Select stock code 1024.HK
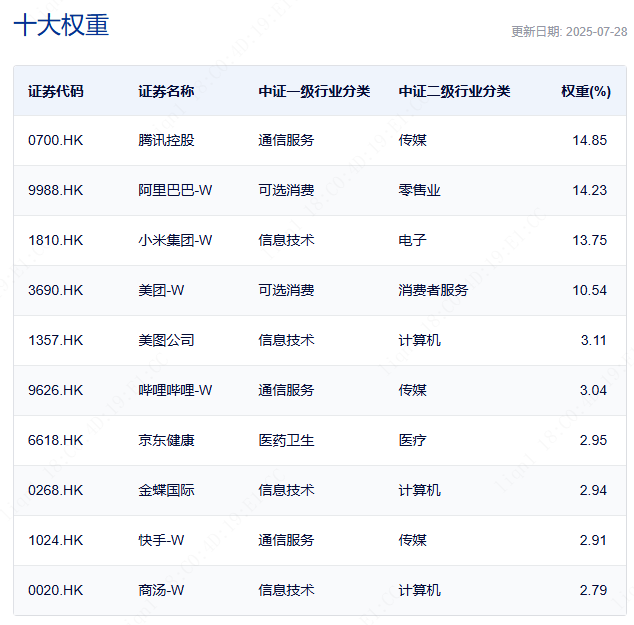The height and width of the screenshot is (625, 634). (x=55, y=540)
